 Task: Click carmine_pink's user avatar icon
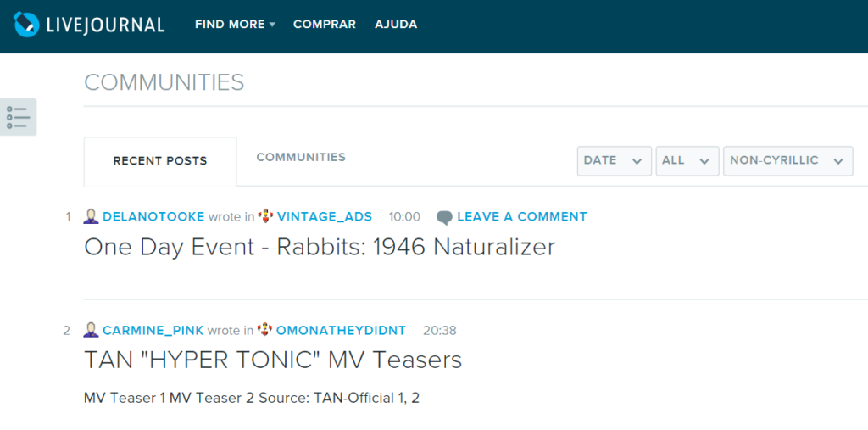coord(92,330)
